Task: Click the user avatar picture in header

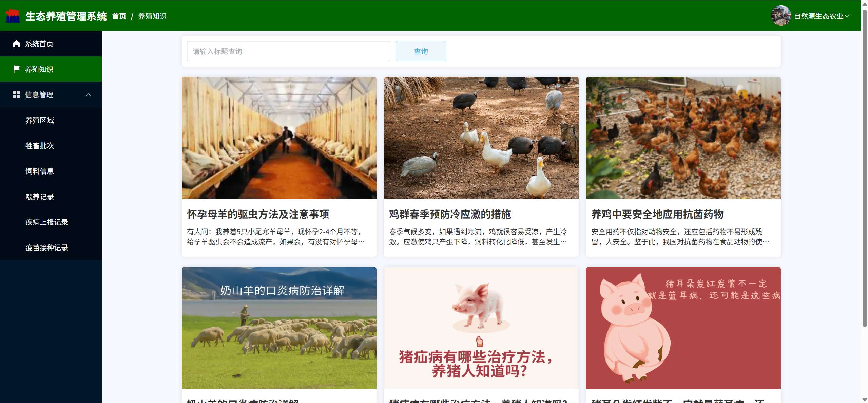Action: point(780,16)
